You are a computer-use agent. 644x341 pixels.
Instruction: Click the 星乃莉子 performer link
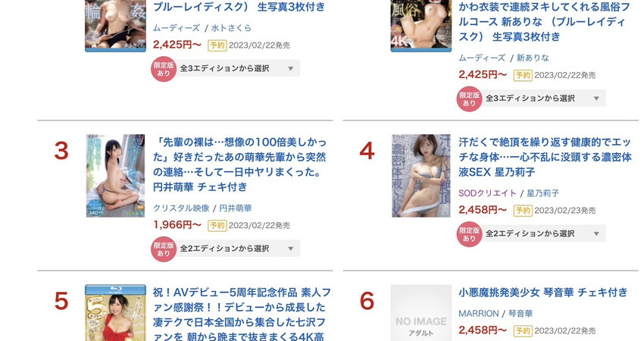point(543,193)
